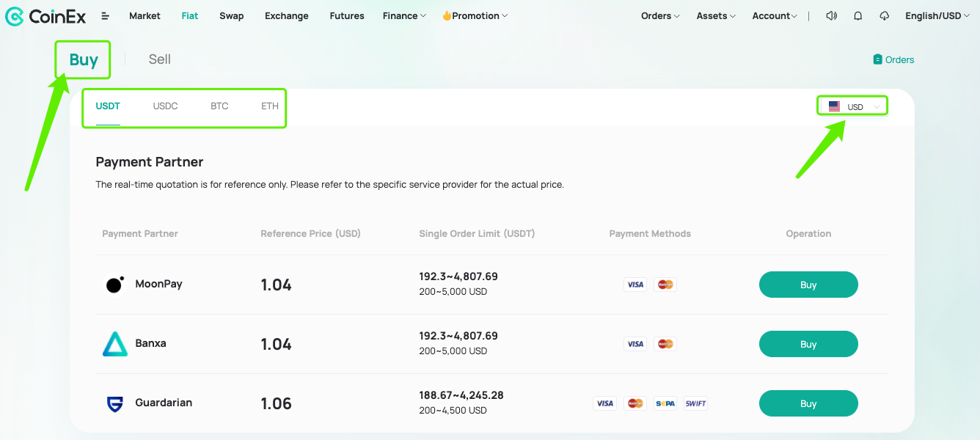Click MoonPay limit 192.3~4,807.69
Image resolution: width=980 pixels, height=440 pixels.
458,276
